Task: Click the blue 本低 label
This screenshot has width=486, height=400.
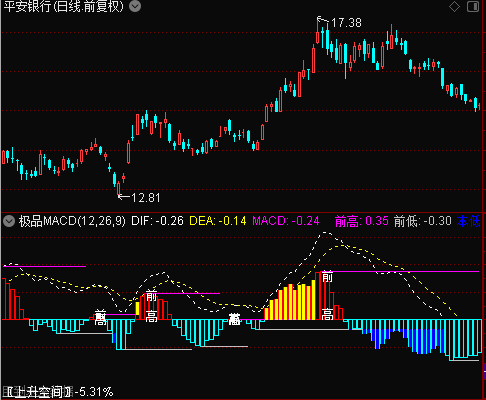Action: (468, 221)
